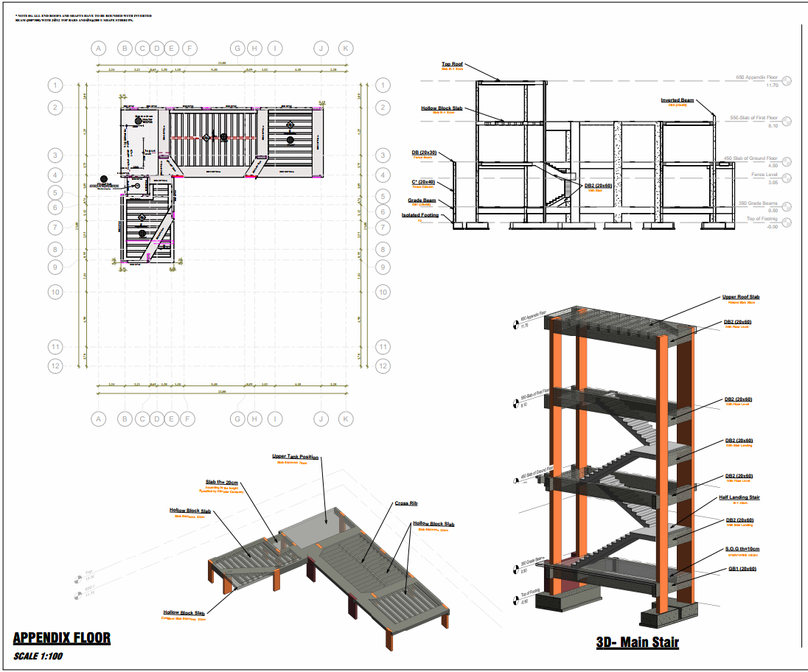The image size is (808, 672).
Task: Click the Isolated Footing label
Action: [x=420, y=215]
